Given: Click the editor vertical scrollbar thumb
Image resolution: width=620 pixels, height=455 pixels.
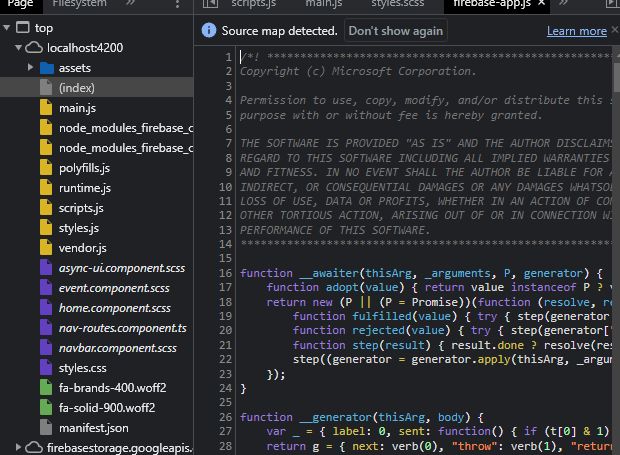Looking at the screenshot, I should (x=616, y=75).
